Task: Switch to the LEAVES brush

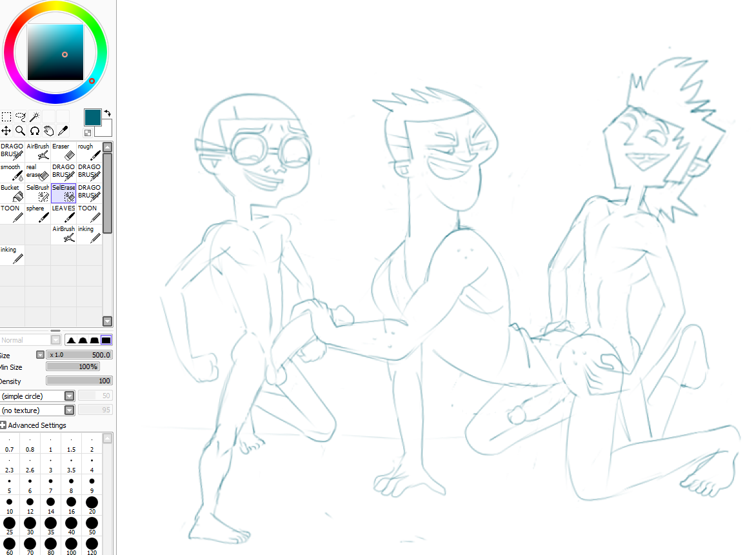Action: tap(63, 214)
